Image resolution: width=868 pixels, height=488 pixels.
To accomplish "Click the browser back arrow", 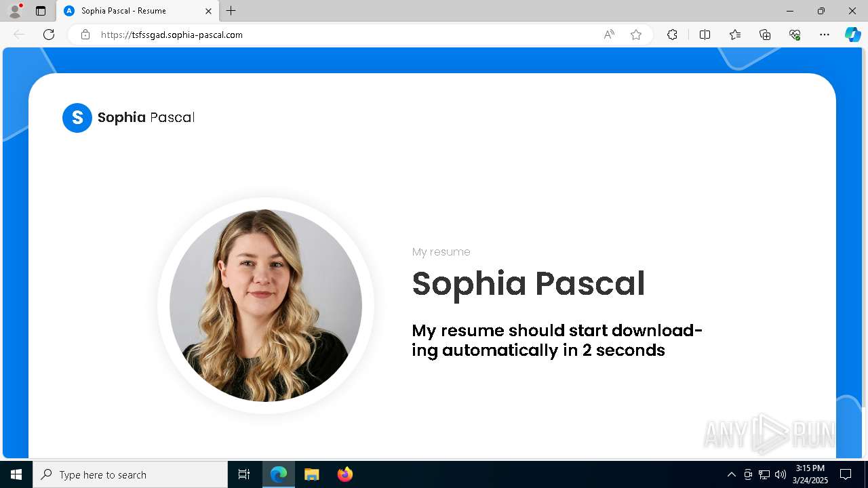I will pyautogui.click(x=19, y=35).
